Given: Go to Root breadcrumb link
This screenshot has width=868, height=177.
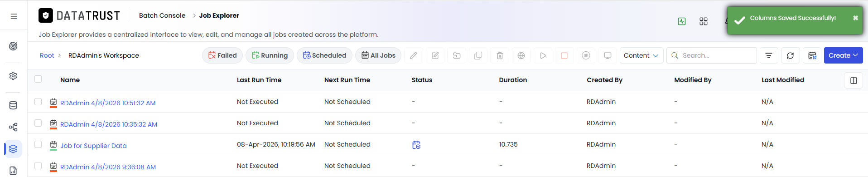Looking at the screenshot, I should pos(47,55).
